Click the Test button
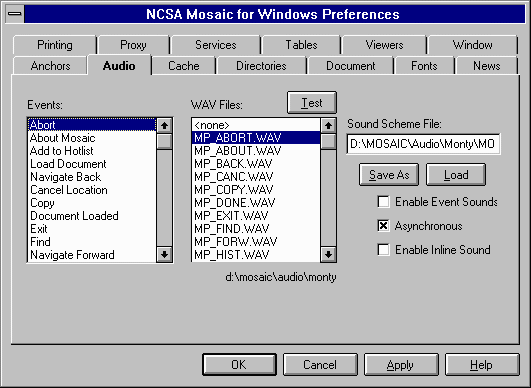Image resolution: width=531 pixels, height=388 pixels. click(x=312, y=103)
